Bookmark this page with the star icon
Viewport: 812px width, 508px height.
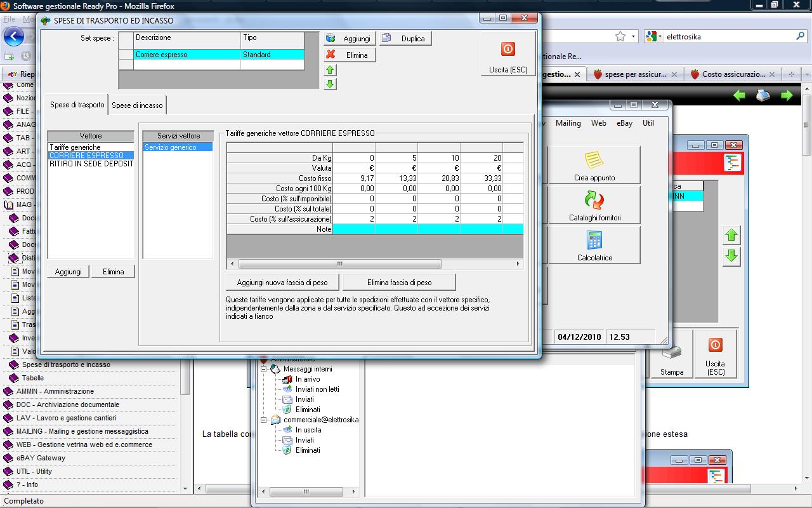coord(620,36)
